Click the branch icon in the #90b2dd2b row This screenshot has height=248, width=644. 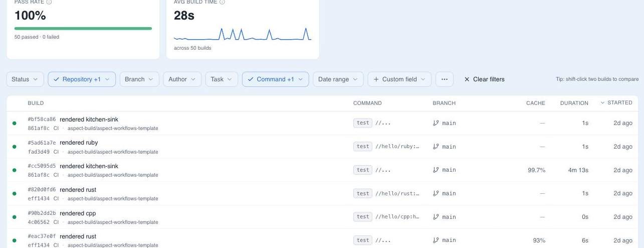click(436, 217)
